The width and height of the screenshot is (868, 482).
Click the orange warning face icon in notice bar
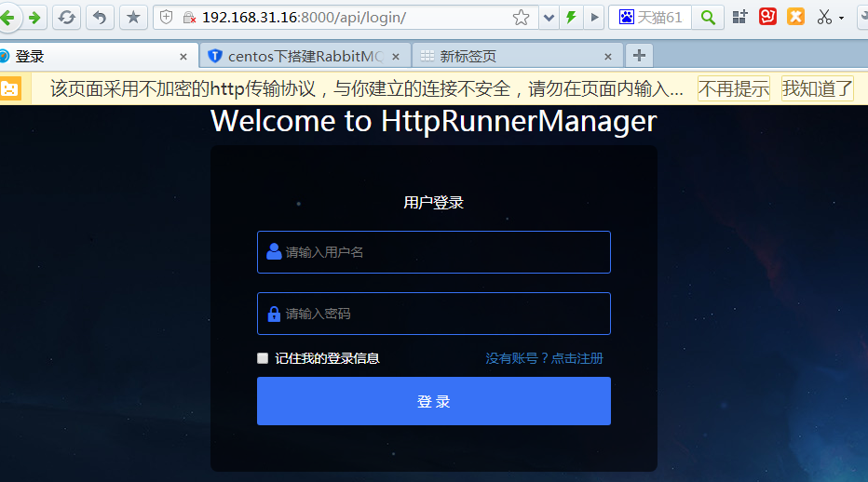pos(10,88)
